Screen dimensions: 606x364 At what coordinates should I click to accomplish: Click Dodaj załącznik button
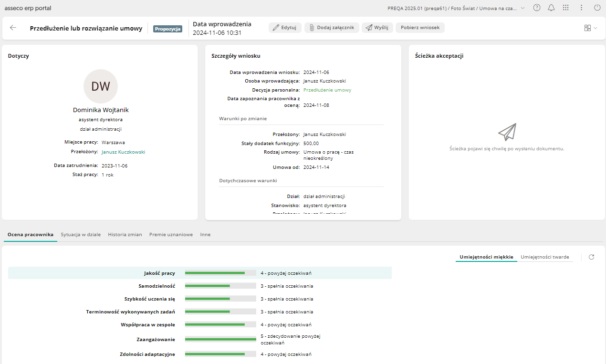click(332, 28)
